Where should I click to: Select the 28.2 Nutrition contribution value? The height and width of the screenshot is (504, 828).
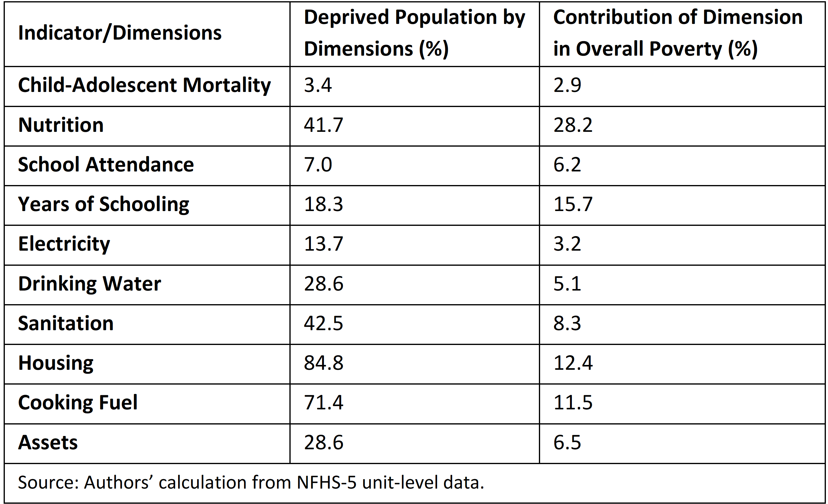point(572,125)
